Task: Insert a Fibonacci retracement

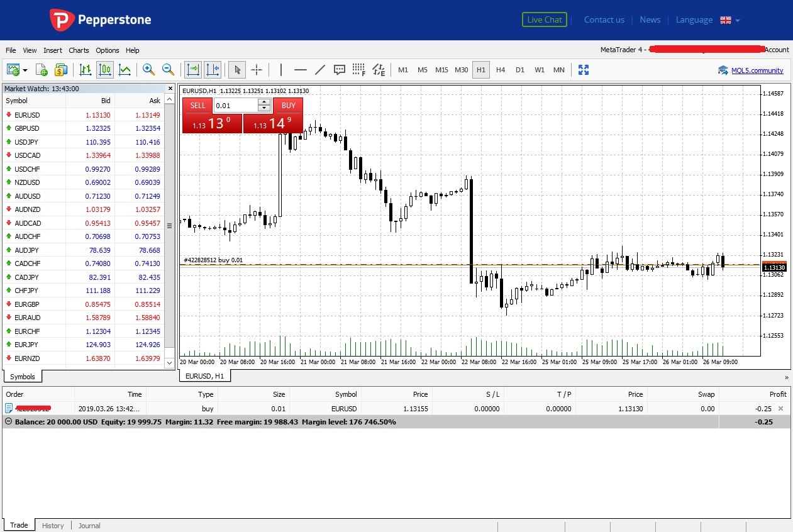Action: [x=358, y=70]
